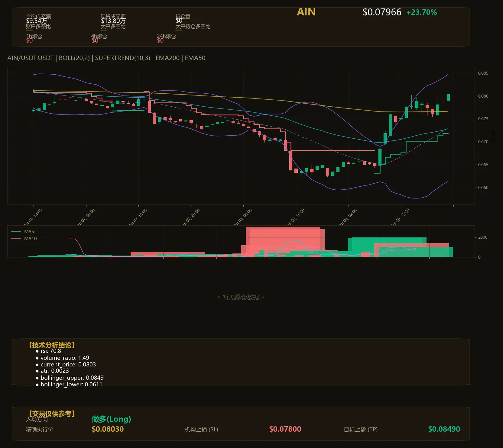Click the 【交易仅供参考】 heading
Viewport: 503px width, 448px height.
tap(51, 414)
